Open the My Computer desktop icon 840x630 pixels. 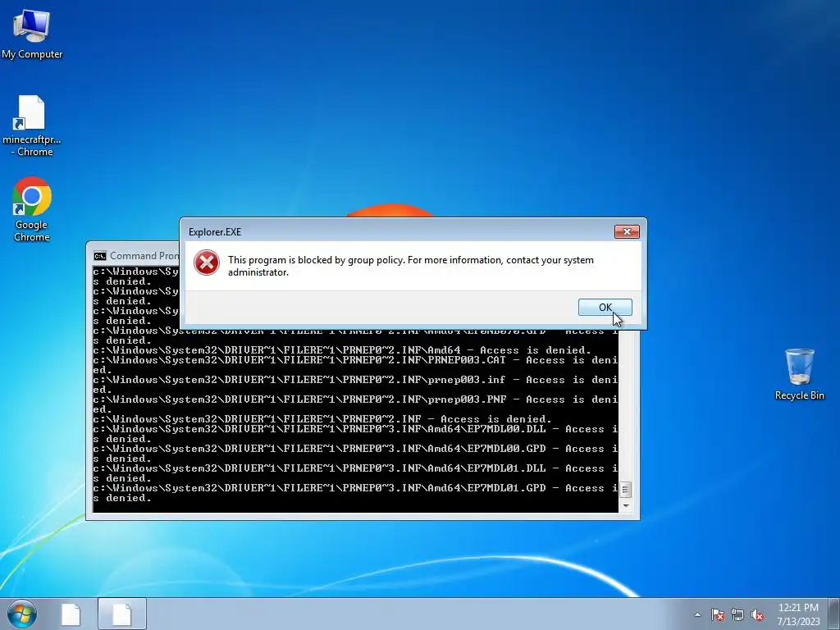32,34
